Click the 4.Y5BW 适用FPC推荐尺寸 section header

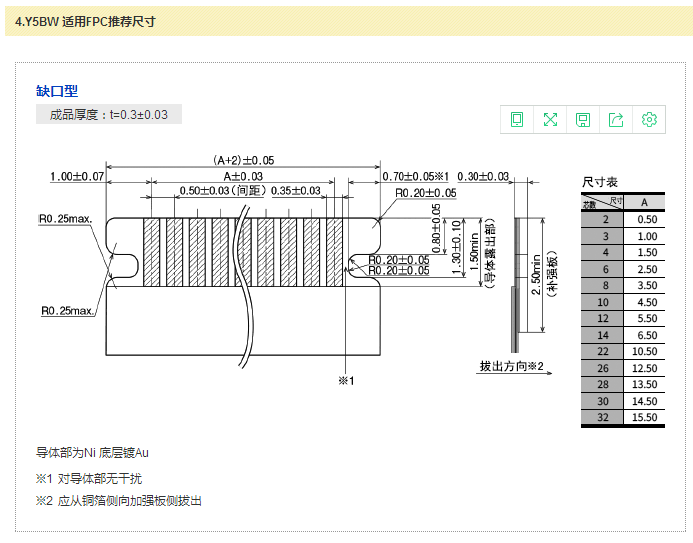[x=85, y=20]
